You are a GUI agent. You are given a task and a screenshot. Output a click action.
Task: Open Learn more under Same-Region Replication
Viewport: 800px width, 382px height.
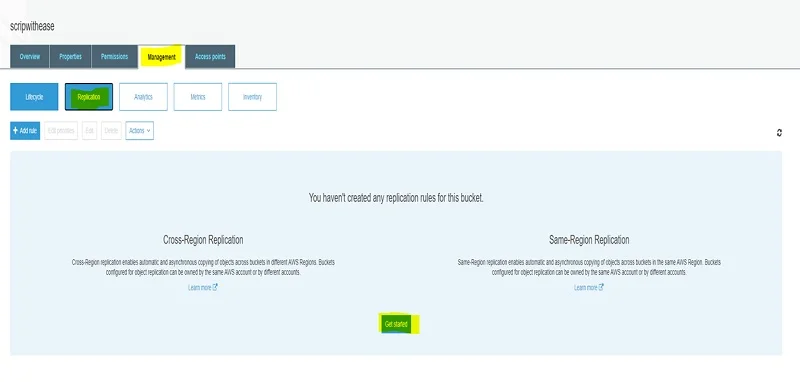pos(589,288)
